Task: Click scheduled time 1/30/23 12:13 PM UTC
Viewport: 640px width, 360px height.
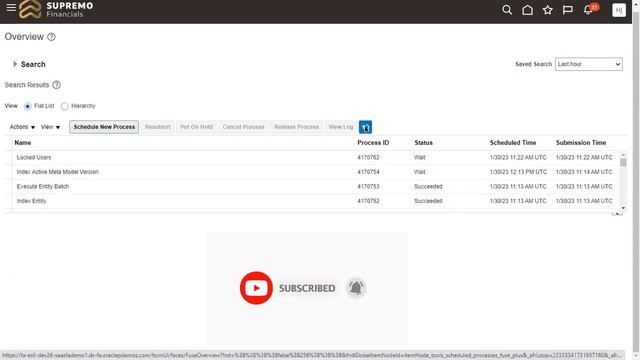Action: click(518, 172)
